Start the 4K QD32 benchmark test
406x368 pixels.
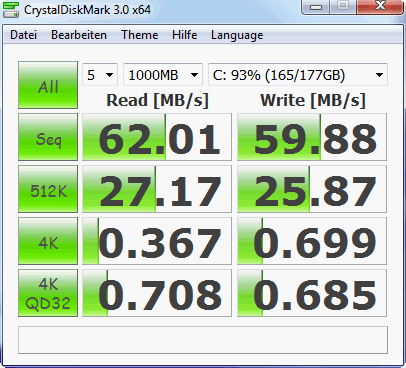48,293
